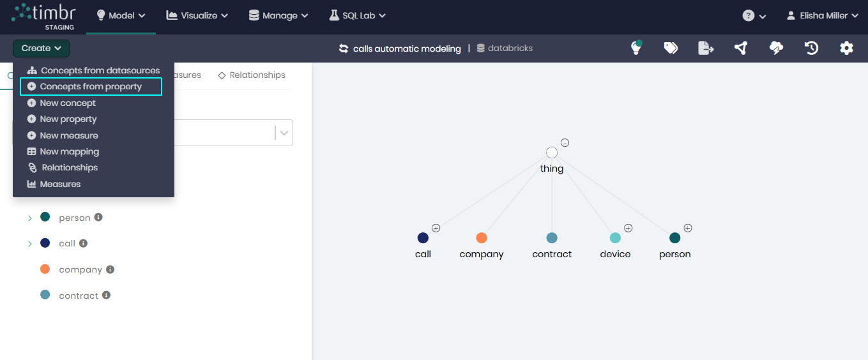Collapse the thing node with minus toggle
This screenshot has width=868, height=360.
565,143
